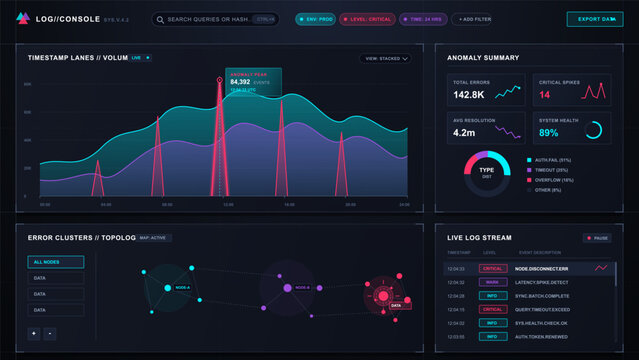Select the AUTH.TOKEN.RENEWED log entry
The image size is (639, 360).
[x=529, y=337]
